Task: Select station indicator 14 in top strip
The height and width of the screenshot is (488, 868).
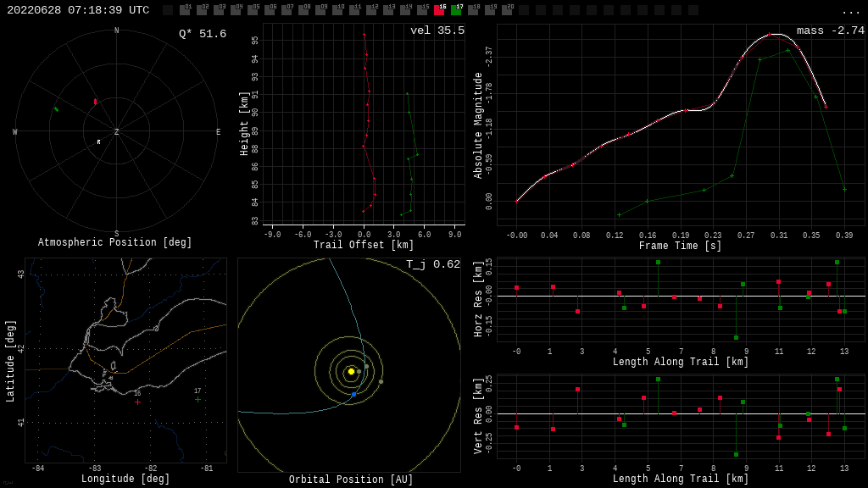Action: 405,9
